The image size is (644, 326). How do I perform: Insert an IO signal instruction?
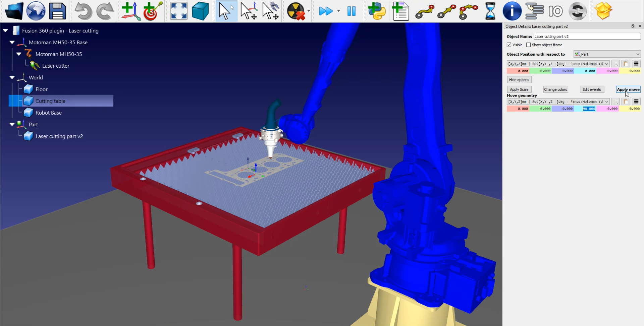click(556, 11)
